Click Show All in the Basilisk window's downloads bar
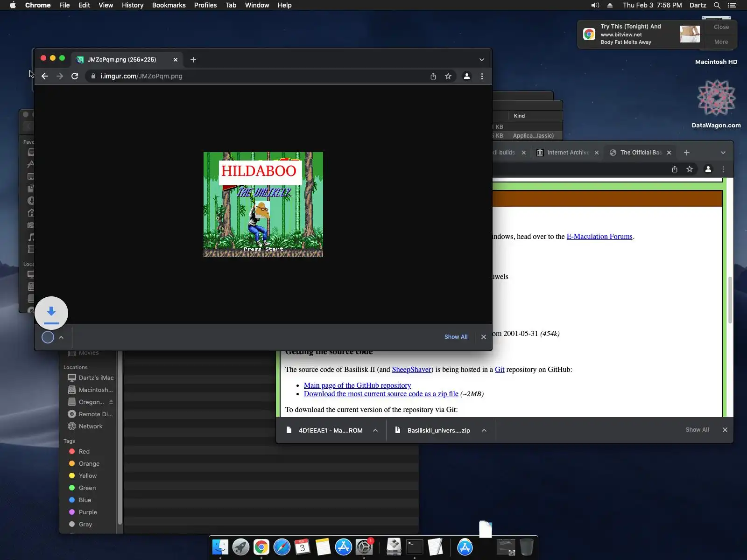 tap(697, 430)
